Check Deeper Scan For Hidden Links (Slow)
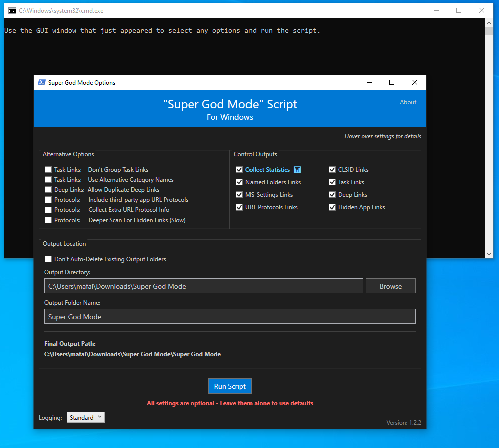The height and width of the screenshot is (448, 499). [48, 220]
